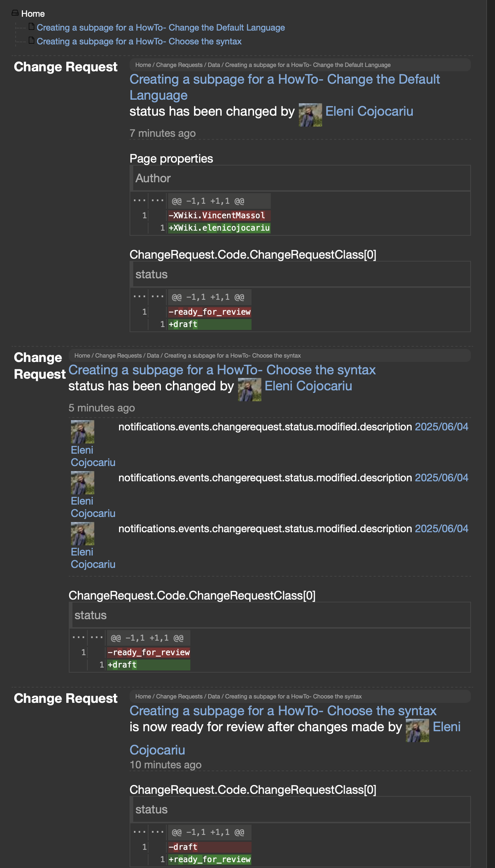495x868 pixels.
Task: Open tree item 'Change the Default Language'
Action: [161, 28]
